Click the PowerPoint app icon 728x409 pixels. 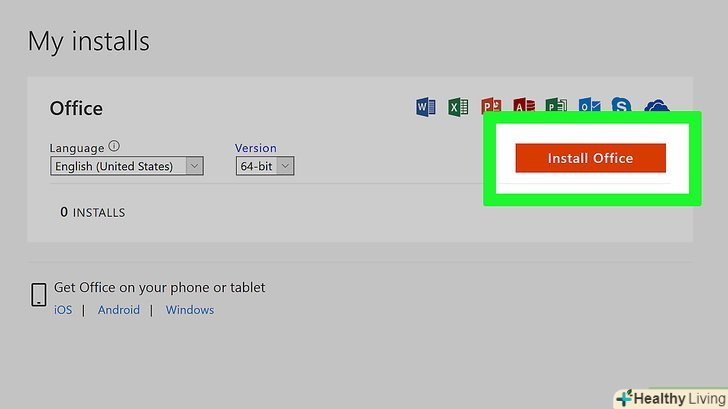pyautogui.click(x=491, y=105)
